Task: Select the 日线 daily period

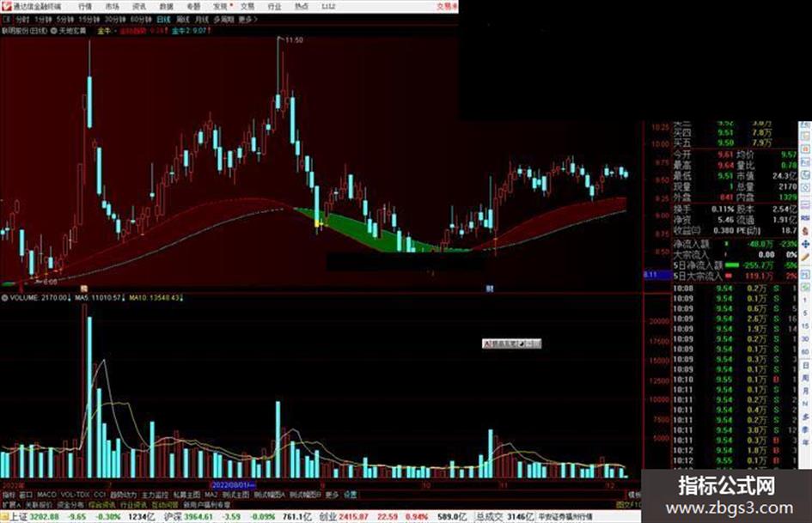Action: point(163,20)
